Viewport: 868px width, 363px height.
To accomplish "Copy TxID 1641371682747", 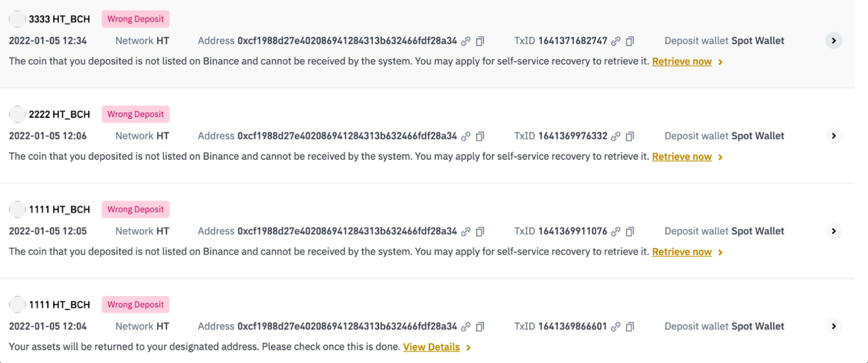I will coord(630,41).
